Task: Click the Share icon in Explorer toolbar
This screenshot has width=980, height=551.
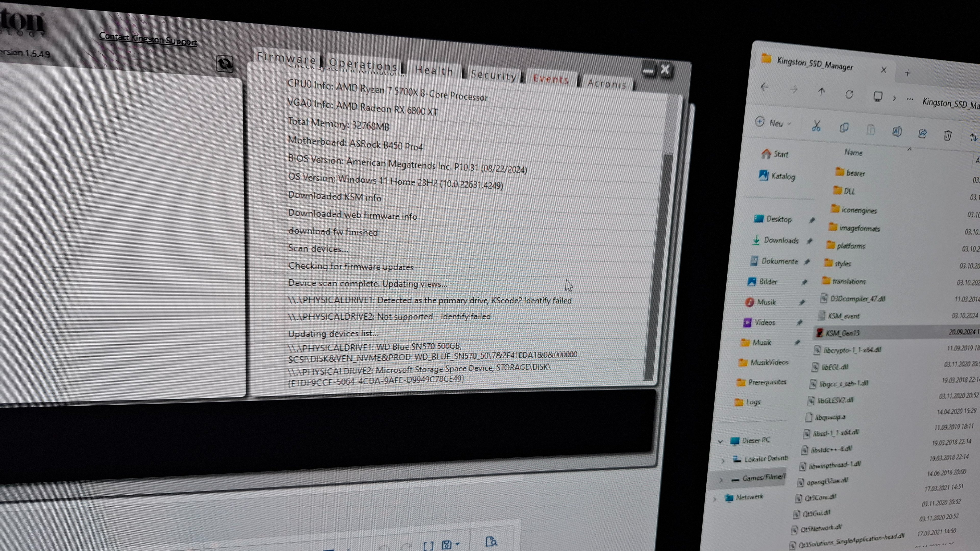Action: (x=922, y=133)
